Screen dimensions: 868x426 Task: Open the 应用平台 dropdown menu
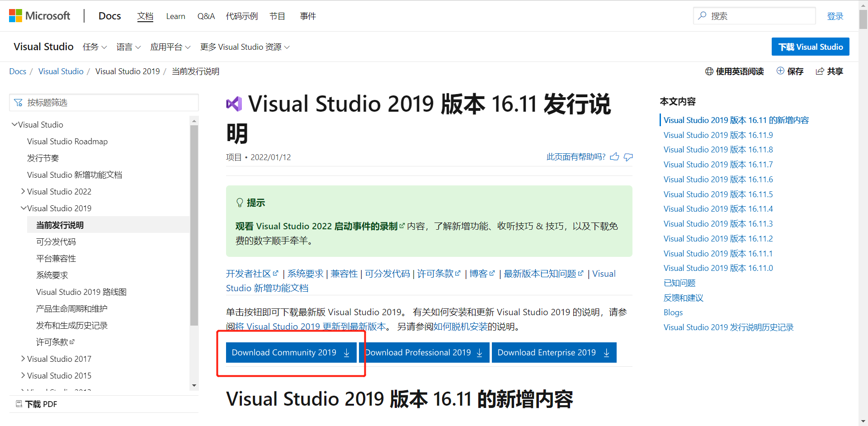tap(170, 47)
